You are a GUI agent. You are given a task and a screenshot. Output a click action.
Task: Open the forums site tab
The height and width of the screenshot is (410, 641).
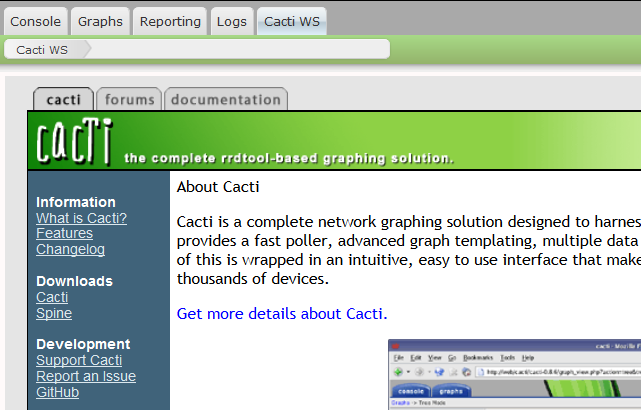pos(129,99)
